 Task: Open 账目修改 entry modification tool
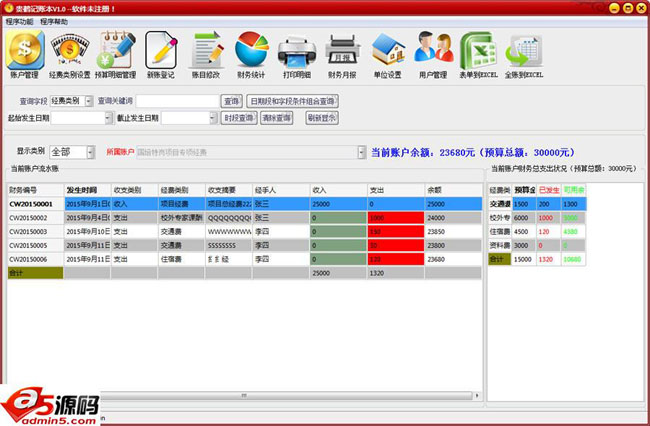[x=206, y=54]
